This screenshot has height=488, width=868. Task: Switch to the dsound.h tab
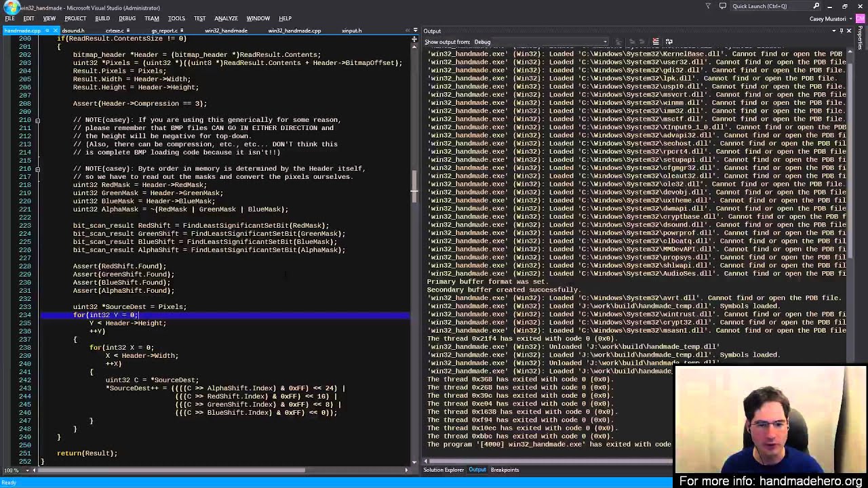(x=73, y=30)
